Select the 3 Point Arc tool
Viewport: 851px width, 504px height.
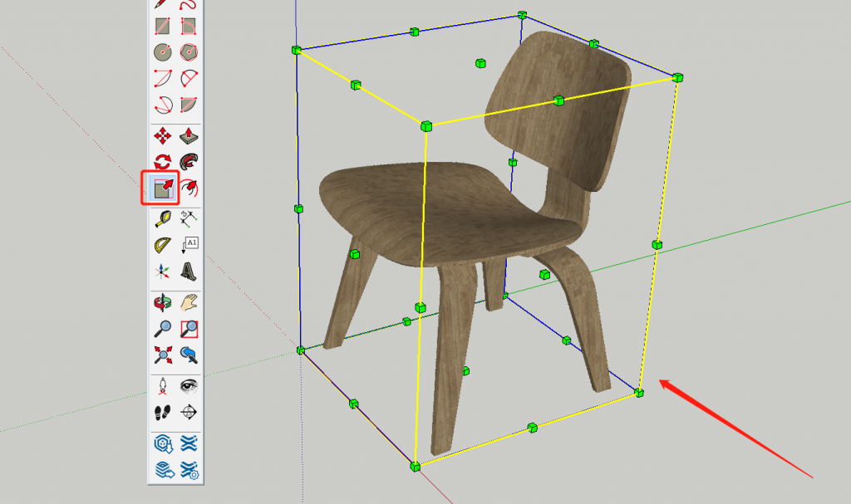click(162, 104)
